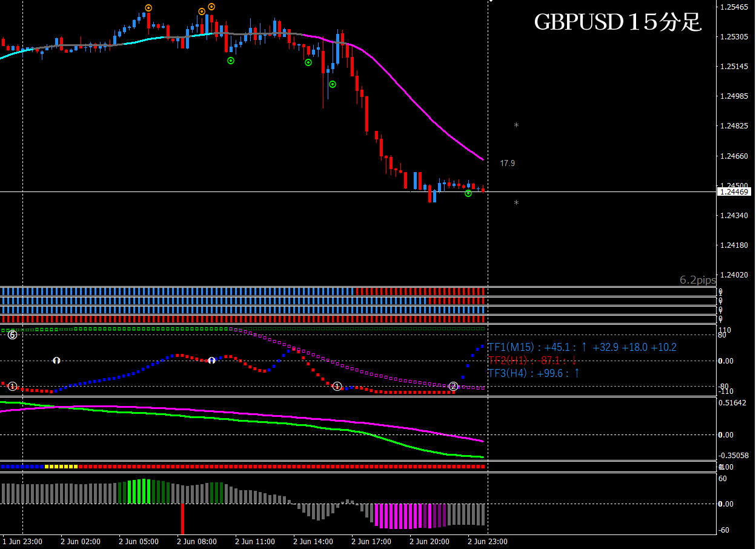Click the -0.35058 indicator scale label

[x=734, y=455]
